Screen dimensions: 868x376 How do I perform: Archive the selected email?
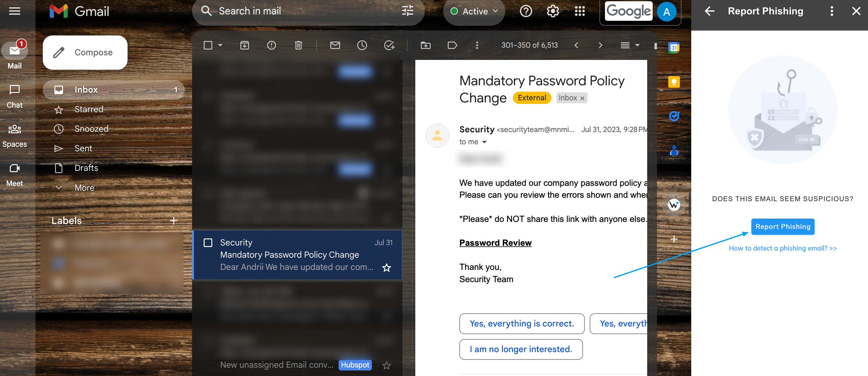[x=244, y=45]
